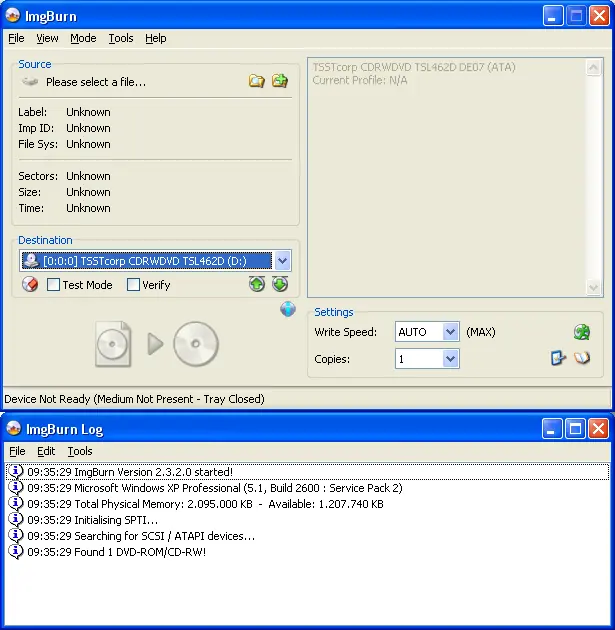Image resolution: width=615 pixels, height=630 pixels.
Task: Click the info icon on the Found 1 DVD-ROM row
Action: click(x=16, y=552)
